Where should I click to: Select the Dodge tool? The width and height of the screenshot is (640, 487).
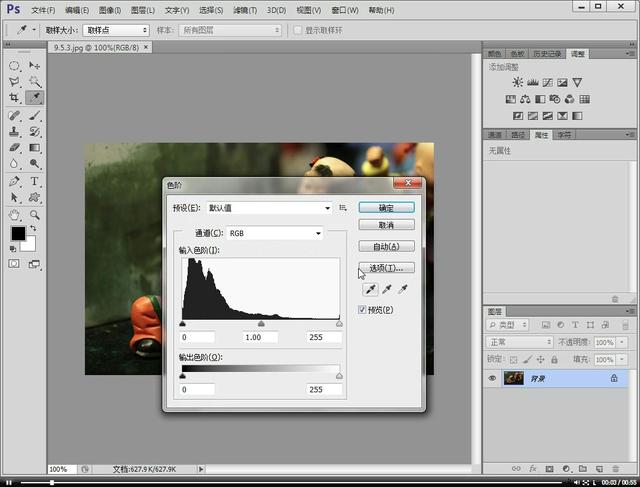coord(34,164)
